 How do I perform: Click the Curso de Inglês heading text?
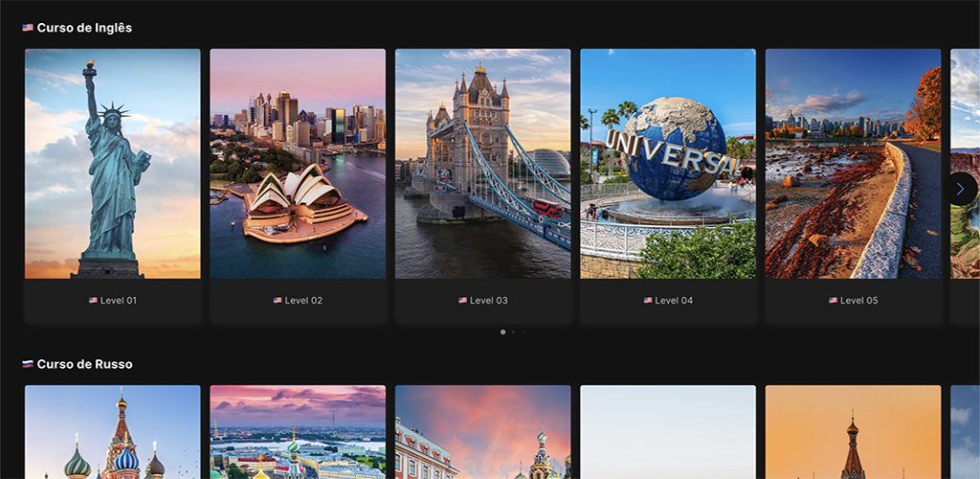(84, 28)
